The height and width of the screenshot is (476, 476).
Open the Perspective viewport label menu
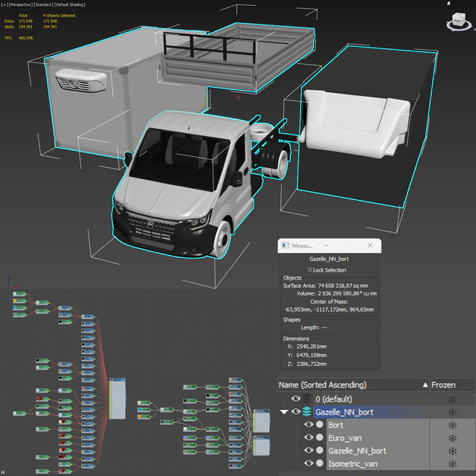[20, 4]
